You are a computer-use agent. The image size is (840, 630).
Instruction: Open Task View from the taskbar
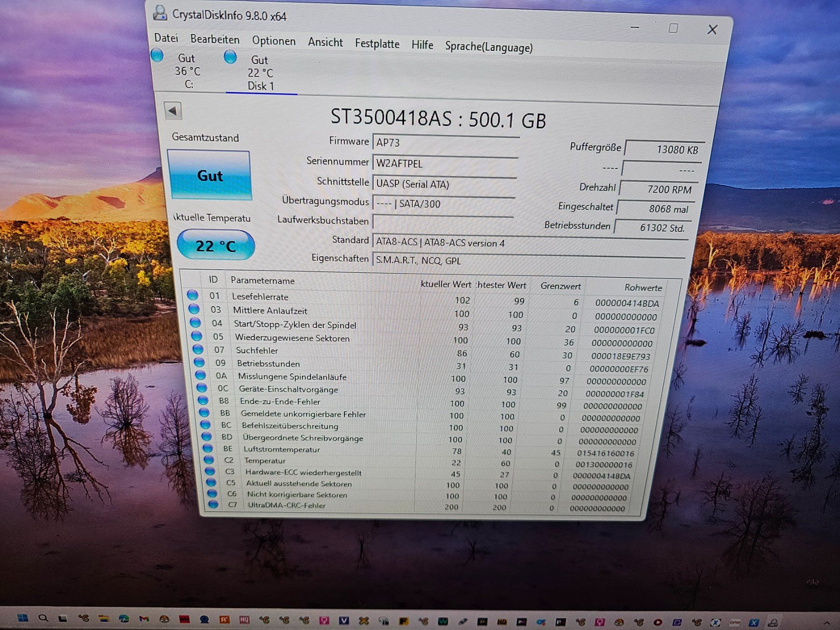pyautogui.click(x=63, y=619)
